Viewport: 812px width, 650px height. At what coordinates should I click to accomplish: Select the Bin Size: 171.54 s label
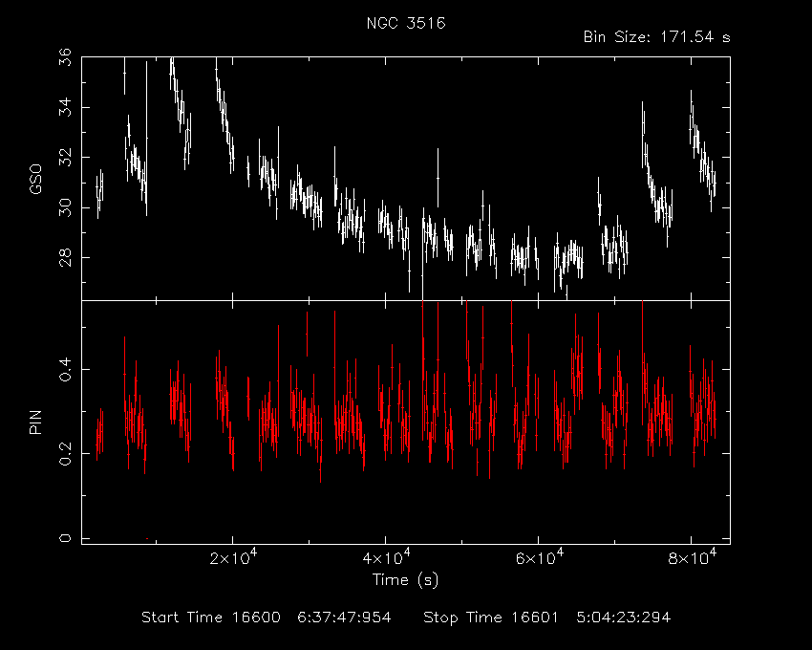[x=656, y=37]
